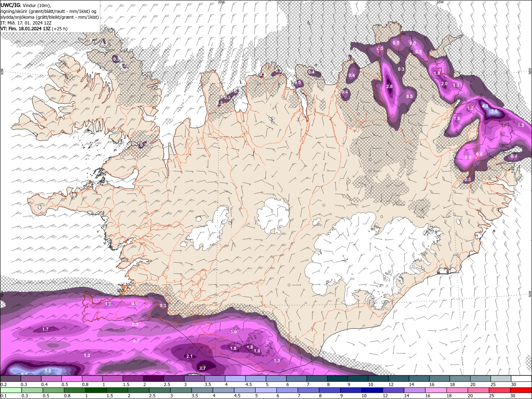The image size is (532, 399).
Task: Click the 0.6 value in the east
Action: pos(479,154)
